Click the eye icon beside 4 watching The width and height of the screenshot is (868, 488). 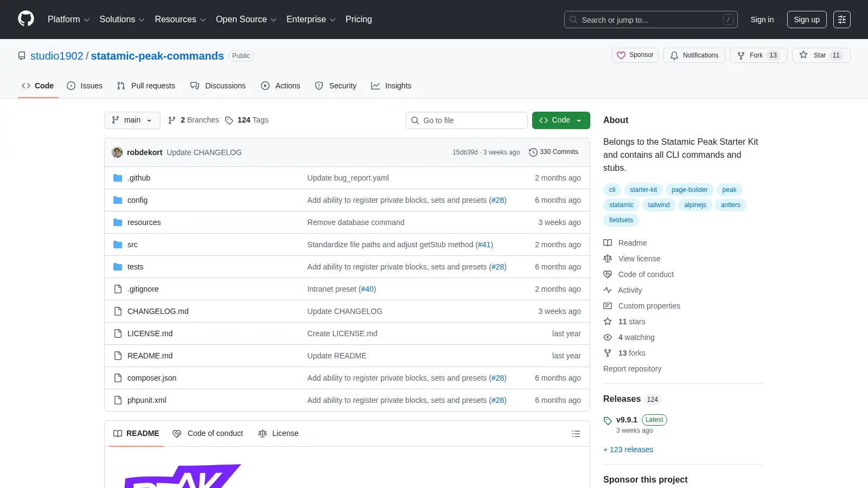(x=608, y=337)
